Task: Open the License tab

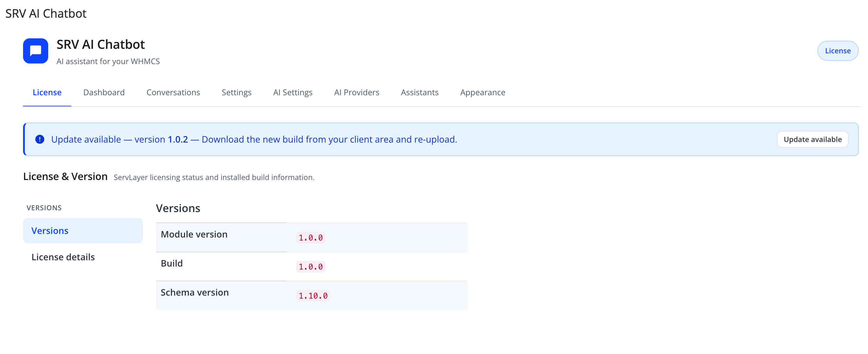Action: pyautogui.click(x=47, y=92)
